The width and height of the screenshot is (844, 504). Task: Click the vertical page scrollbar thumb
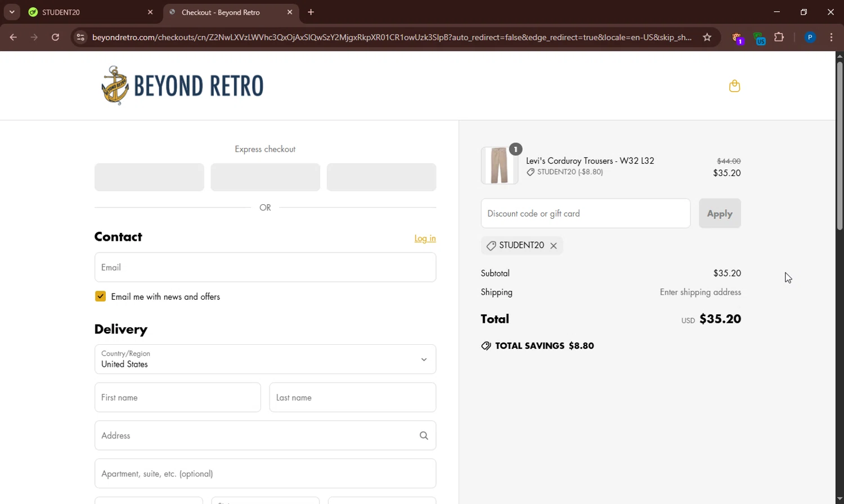click(839, 146)
